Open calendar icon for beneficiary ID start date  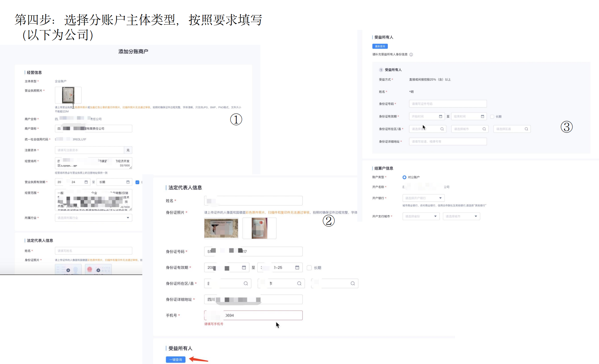tap(440, 117)
